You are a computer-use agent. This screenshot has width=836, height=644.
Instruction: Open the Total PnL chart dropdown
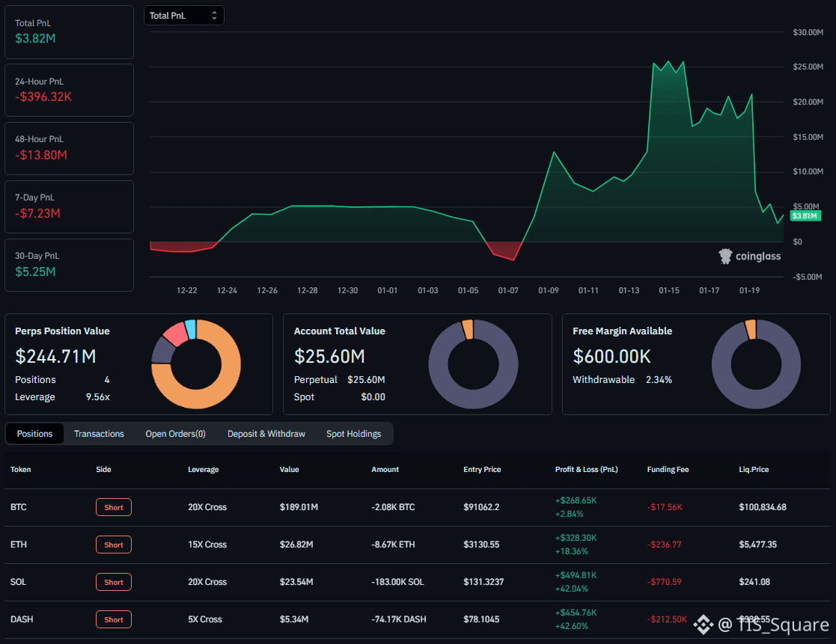[183, 16]
